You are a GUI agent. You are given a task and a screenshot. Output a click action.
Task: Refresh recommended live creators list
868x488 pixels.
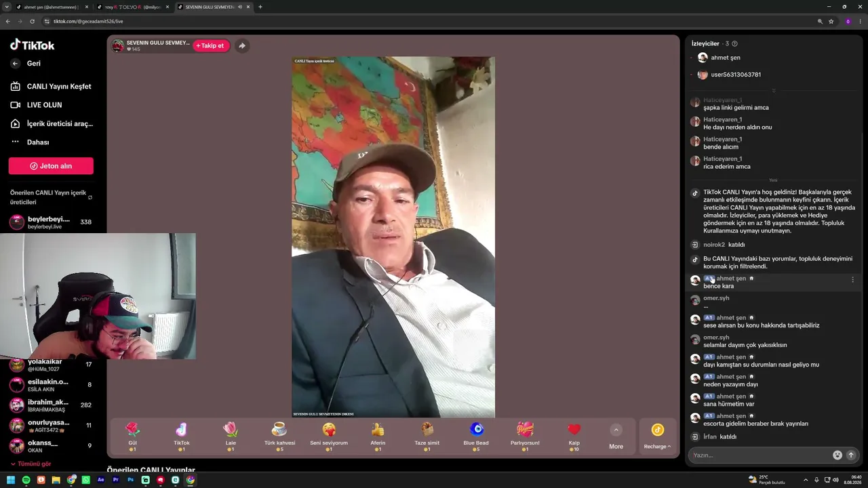click(90, 197)
